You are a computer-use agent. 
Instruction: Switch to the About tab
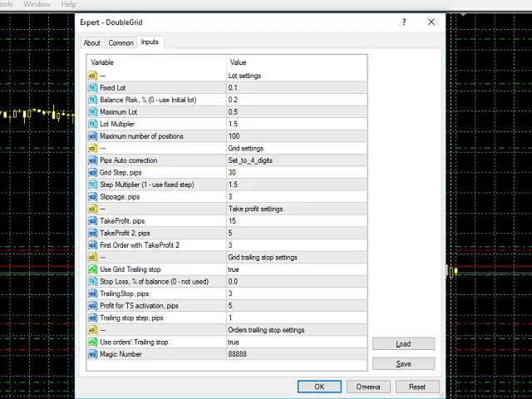point(91,43)
